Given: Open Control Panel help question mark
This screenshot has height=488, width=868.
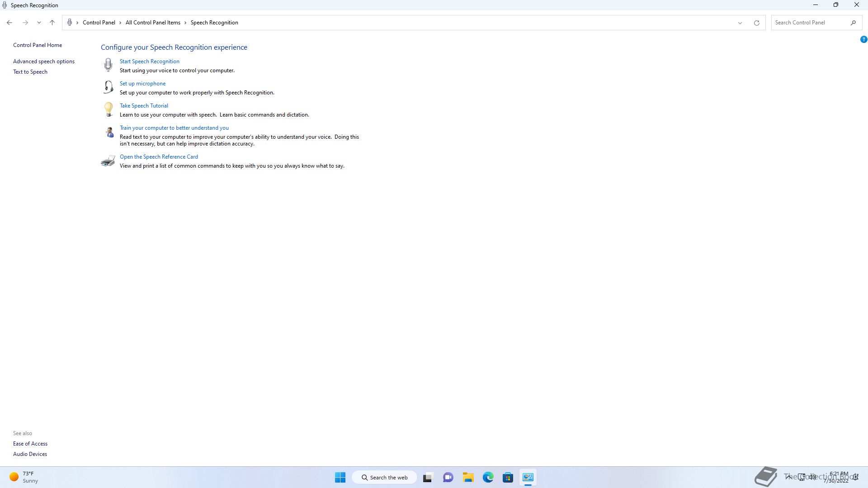Looking at the screenshot, I should click(x=863, y=39).
